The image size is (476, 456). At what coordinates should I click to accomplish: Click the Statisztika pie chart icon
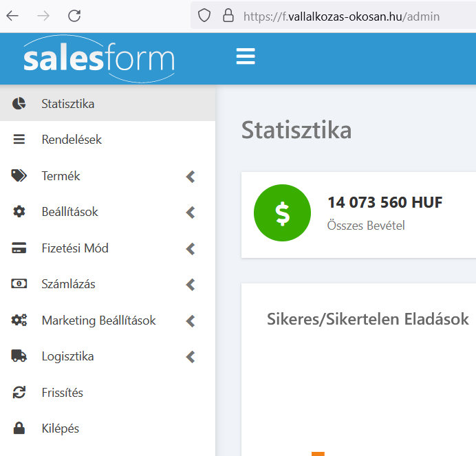click(x=19, y=104)
